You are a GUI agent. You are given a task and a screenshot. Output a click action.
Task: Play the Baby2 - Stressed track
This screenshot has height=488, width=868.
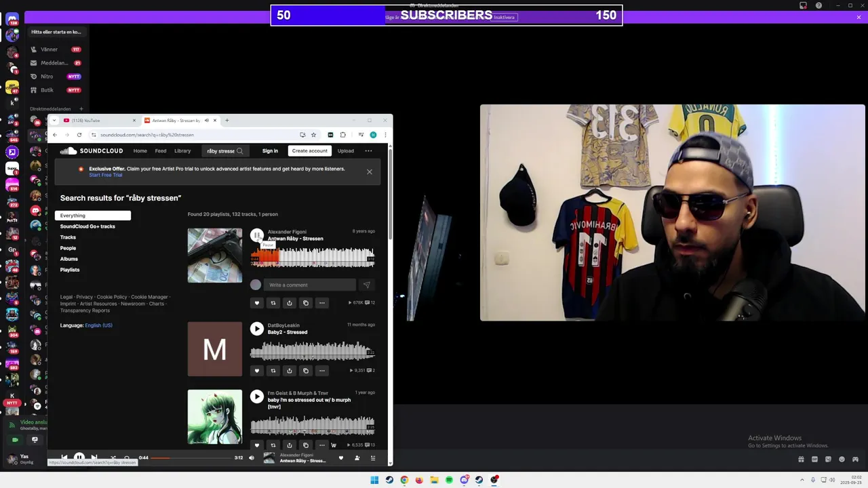tap(256, 329)
